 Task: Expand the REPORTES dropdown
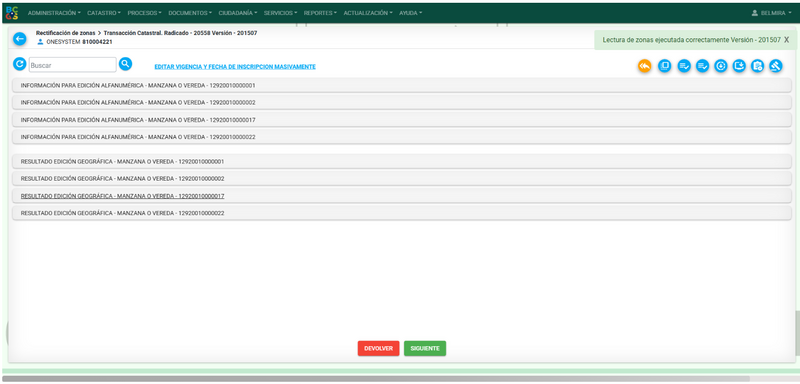(321, 13)
